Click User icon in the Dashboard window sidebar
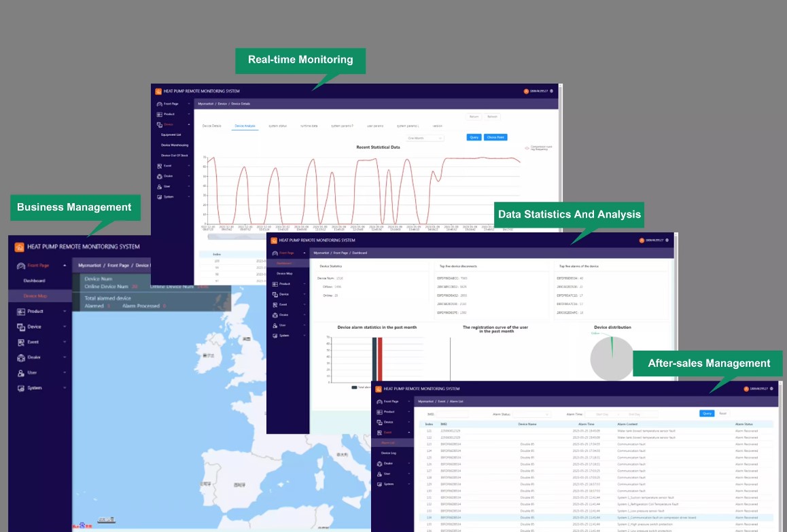The image size is (787, 532). pos(274,325)
